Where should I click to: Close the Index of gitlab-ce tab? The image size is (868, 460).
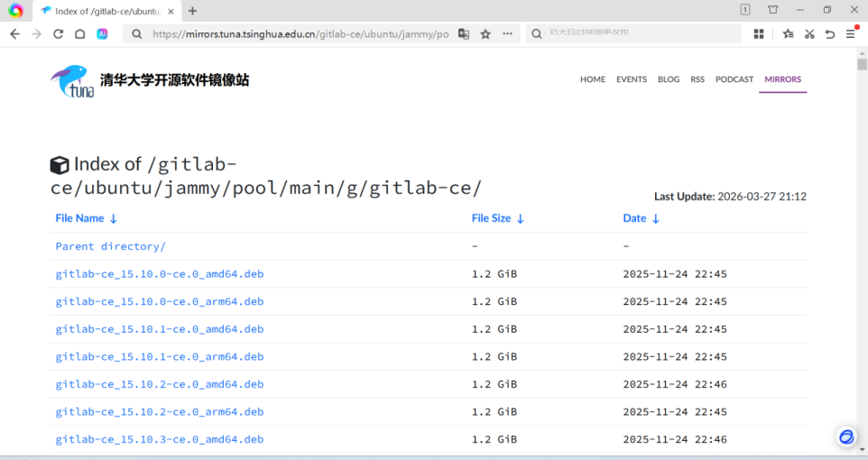171,11
